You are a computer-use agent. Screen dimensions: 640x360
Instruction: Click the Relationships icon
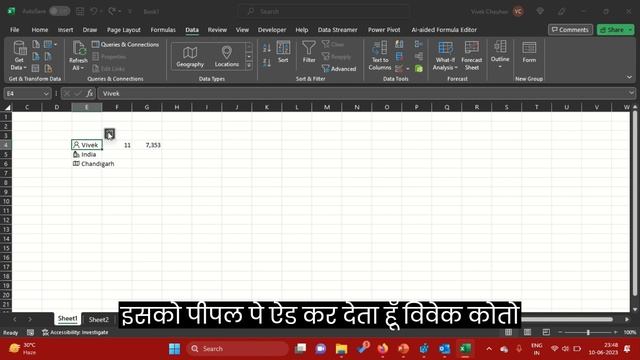419,56
